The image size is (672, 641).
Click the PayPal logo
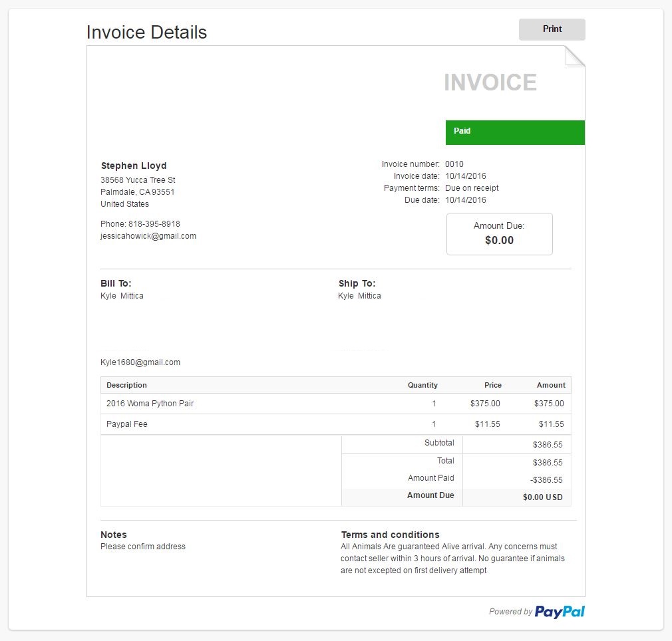pos(560,612)
